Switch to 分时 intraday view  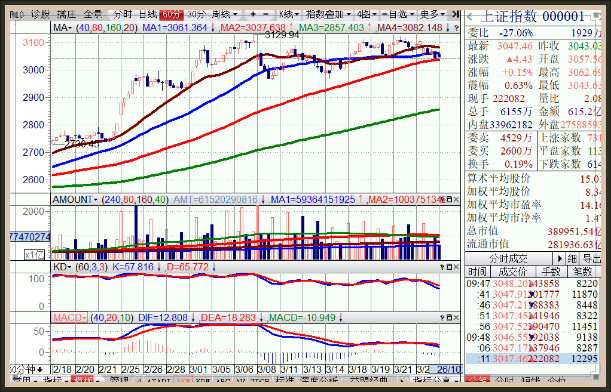tap(123, 14)
